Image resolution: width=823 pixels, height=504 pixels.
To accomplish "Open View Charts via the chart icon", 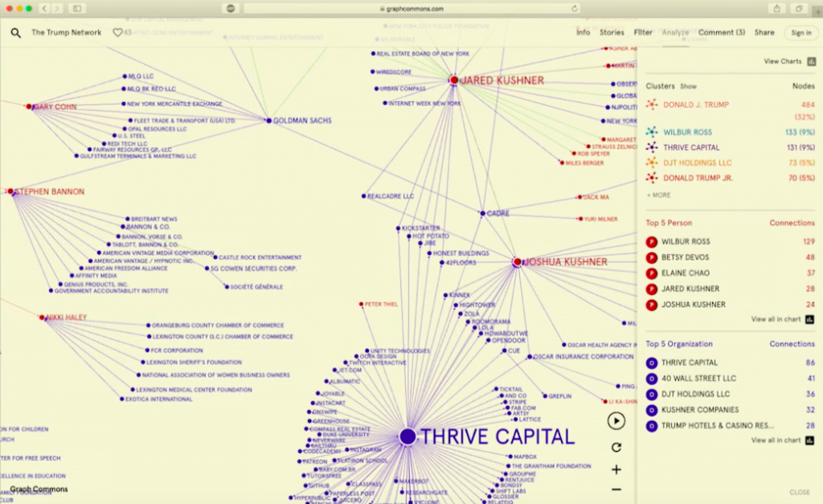I will click(x=810, y=61).
